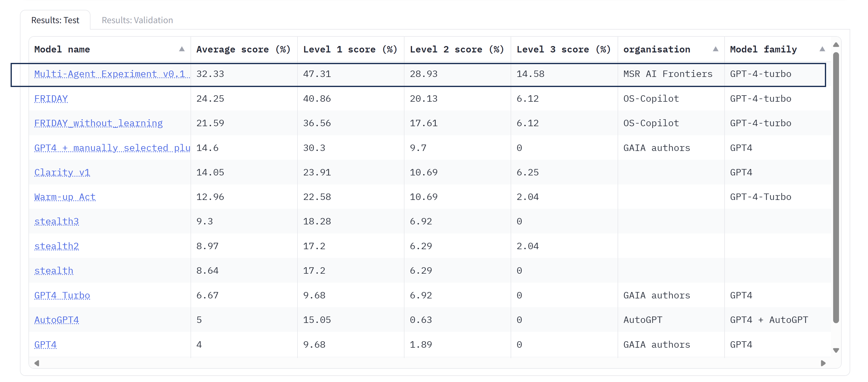Sort by Model family column arrow

pyautogui.click(x=822, y=49)
